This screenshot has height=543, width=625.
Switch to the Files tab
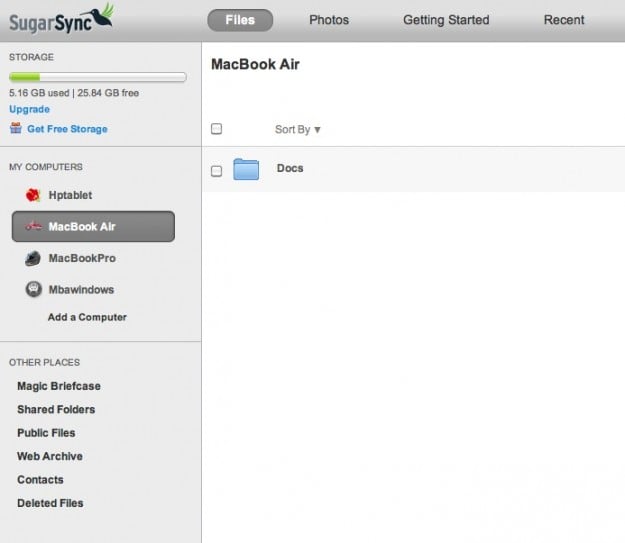[240, 20]
